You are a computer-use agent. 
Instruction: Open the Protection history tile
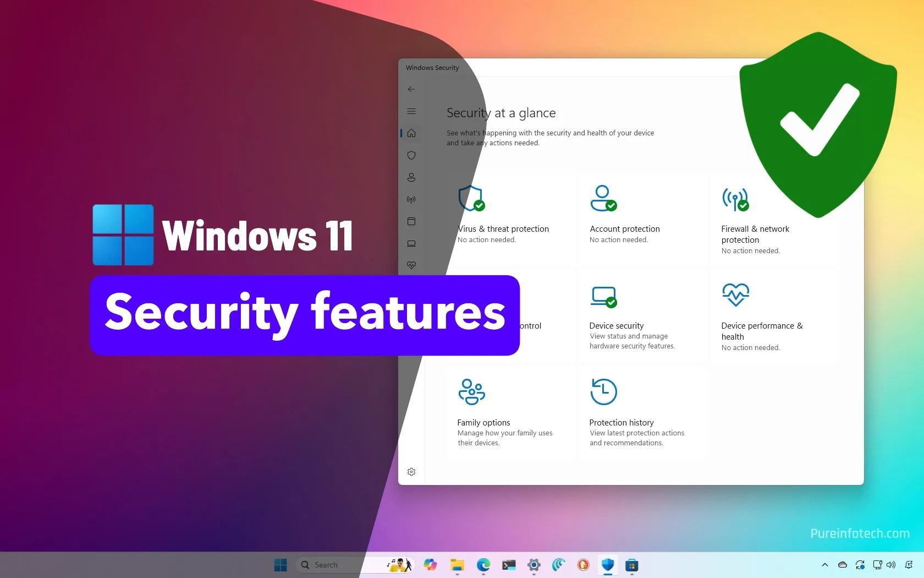[x=621, y=423]
